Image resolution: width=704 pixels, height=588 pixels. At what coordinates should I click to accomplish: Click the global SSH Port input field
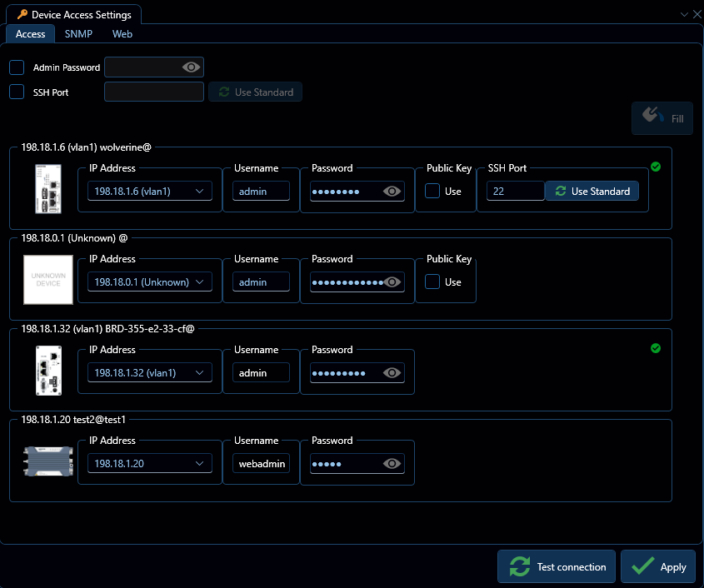click(154, 92)
